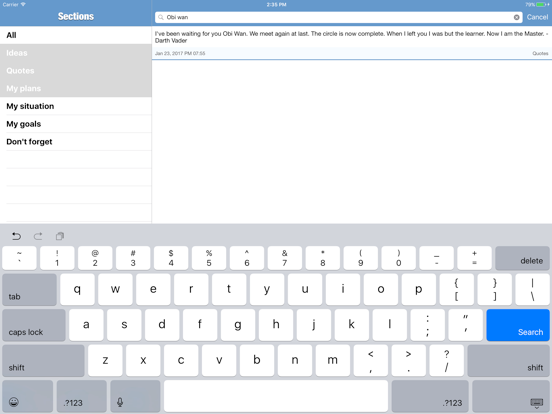Viewport: 552px width, 414px height.
Task: Tap the w key
Action: point(115,290)
